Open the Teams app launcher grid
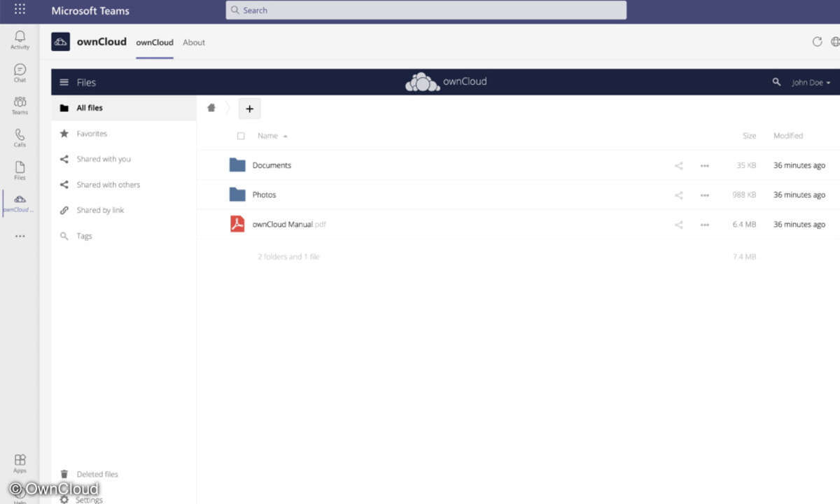Screen dimensions: 840x504 pyautogui.click(x=20, y=10)
